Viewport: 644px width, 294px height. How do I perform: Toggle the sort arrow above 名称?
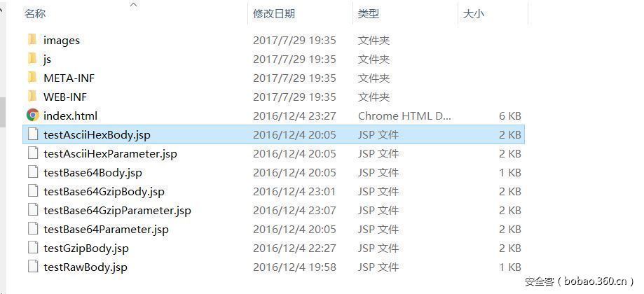pos(134,4)
